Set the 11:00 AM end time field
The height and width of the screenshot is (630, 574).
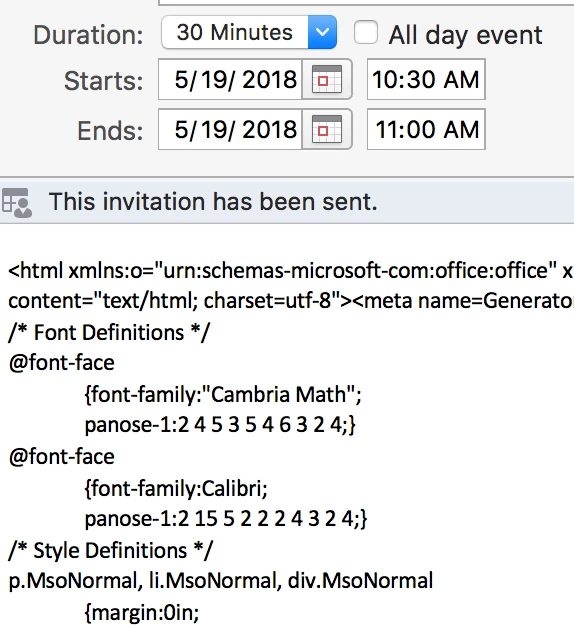coord(426,129)
